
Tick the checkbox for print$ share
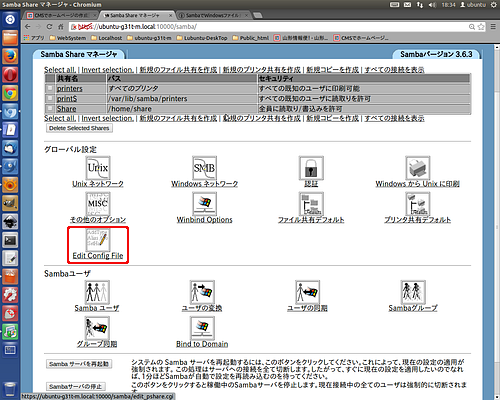(50, 98)
